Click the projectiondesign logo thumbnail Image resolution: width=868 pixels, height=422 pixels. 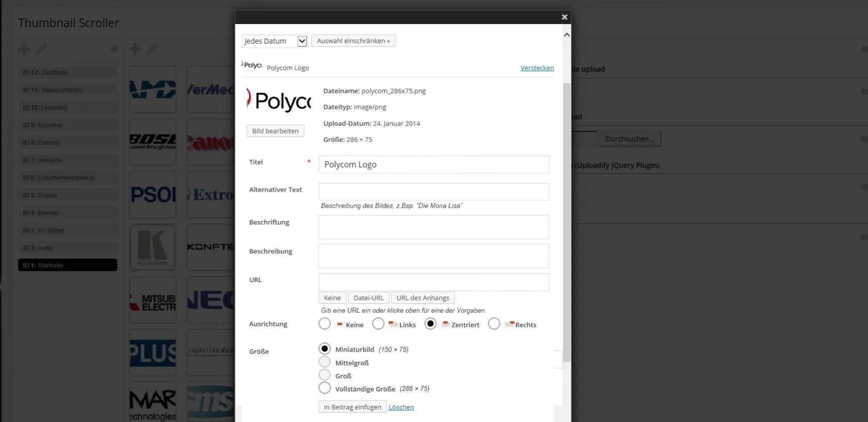click(x=211, y=353)
